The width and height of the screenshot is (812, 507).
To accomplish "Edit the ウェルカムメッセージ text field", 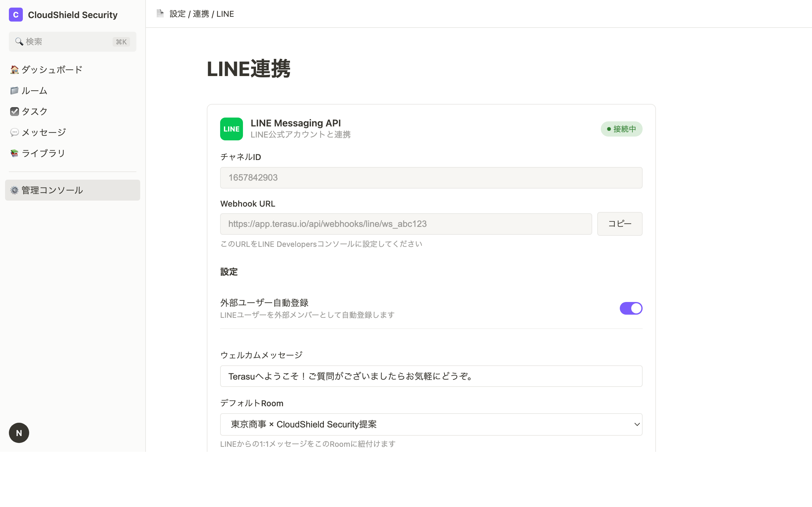I will pos(430,376).
